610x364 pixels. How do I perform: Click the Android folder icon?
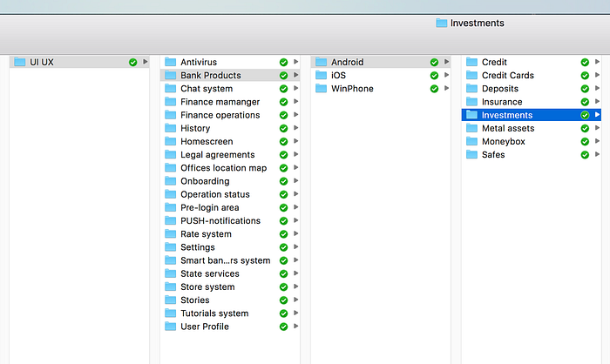click(321, 62)
